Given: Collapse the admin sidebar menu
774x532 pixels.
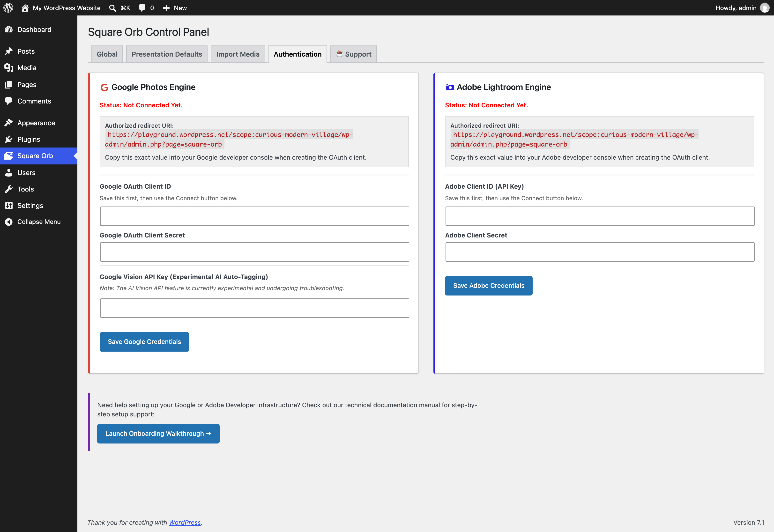Looking at the screenshot, I should point(39,222).
